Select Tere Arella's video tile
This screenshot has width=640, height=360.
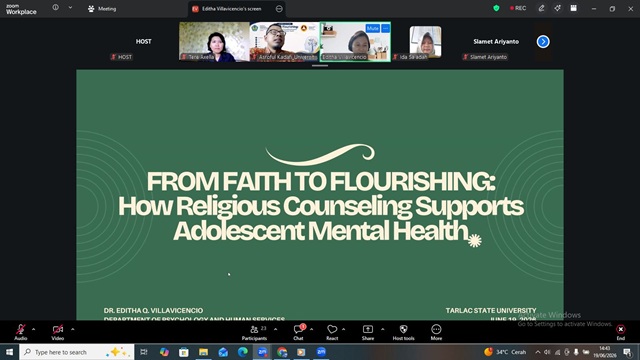[214, 42]
